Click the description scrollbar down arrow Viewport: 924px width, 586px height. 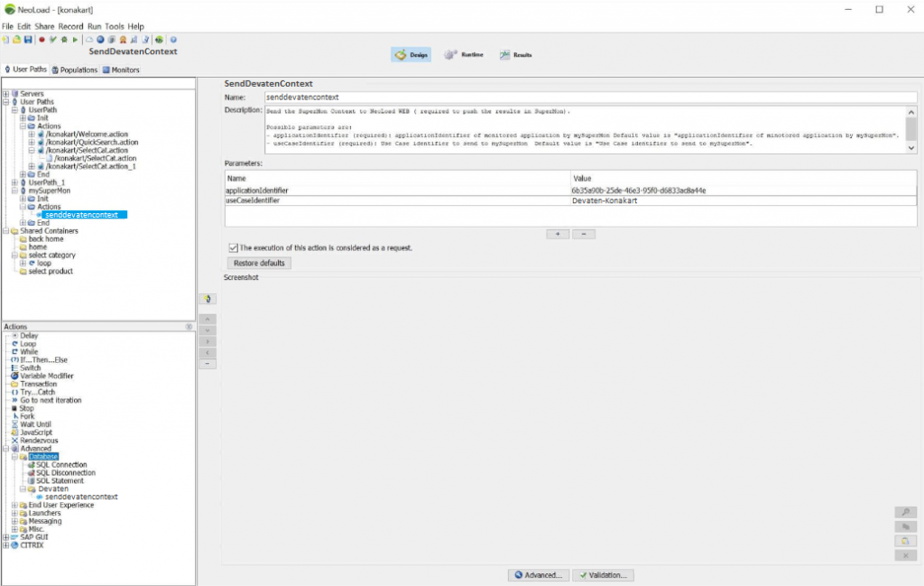point(911,149)
